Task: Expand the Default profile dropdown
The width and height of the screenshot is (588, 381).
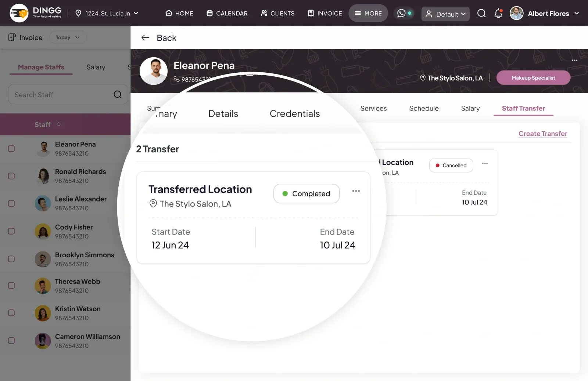Action: 445,14
